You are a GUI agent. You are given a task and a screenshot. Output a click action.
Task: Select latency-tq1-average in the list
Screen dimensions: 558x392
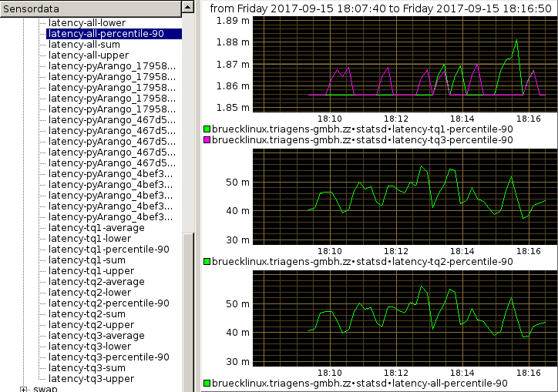coord(96,228)
